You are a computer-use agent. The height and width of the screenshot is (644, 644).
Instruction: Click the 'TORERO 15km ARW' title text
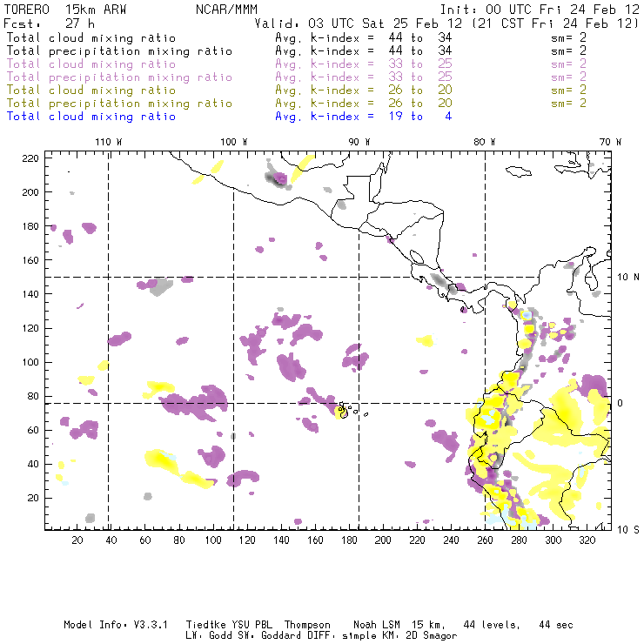[65, 10]
